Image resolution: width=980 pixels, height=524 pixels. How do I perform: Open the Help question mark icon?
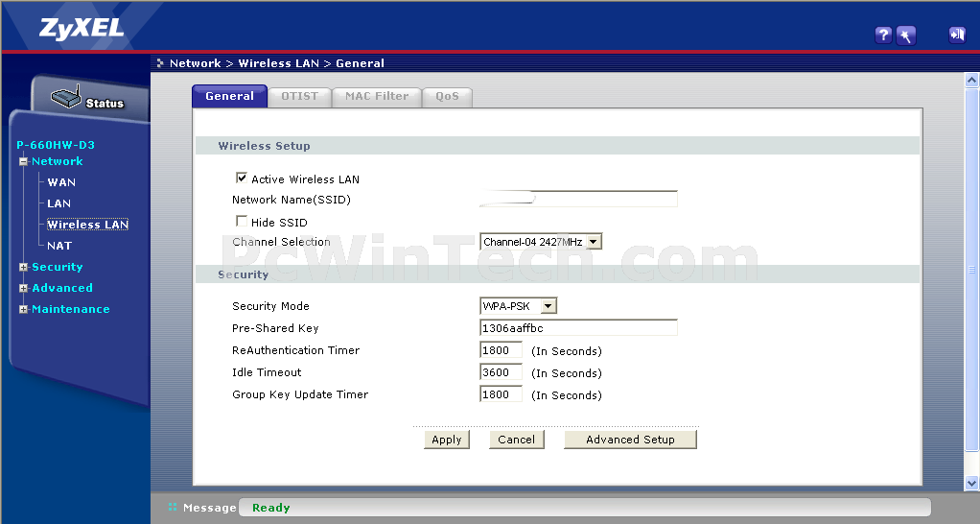point(882,35)
